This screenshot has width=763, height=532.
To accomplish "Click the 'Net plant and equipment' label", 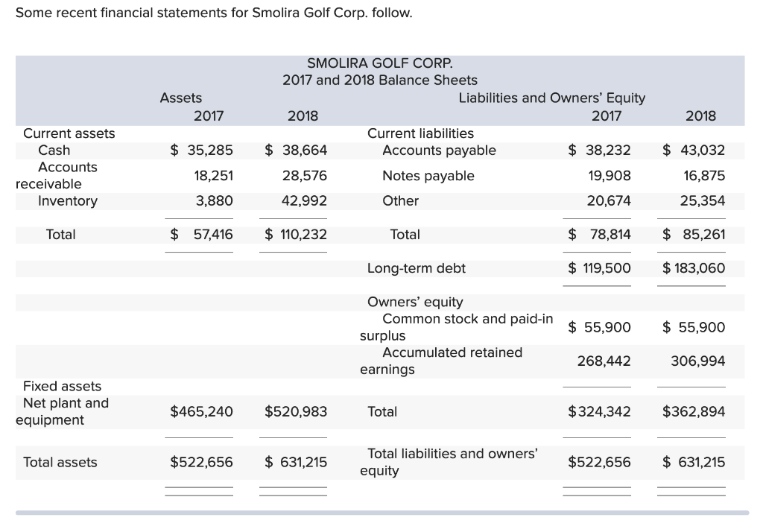I will click(x=63, y=411).
